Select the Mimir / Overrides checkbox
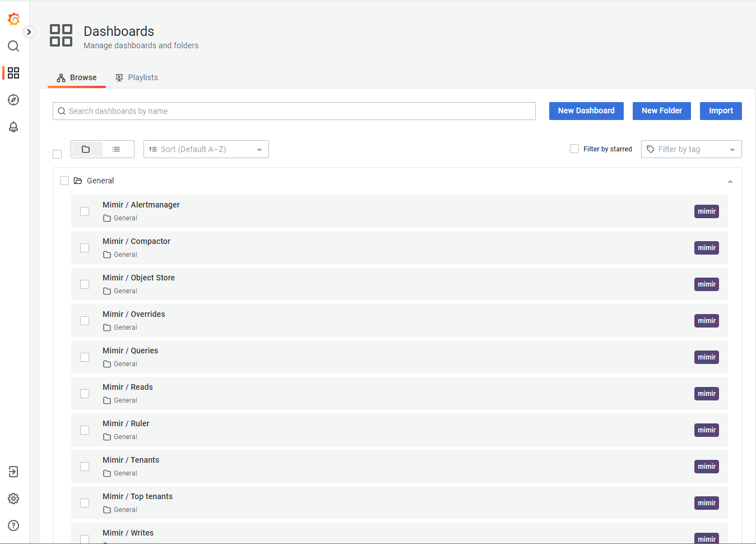 (x=85, y=321)
